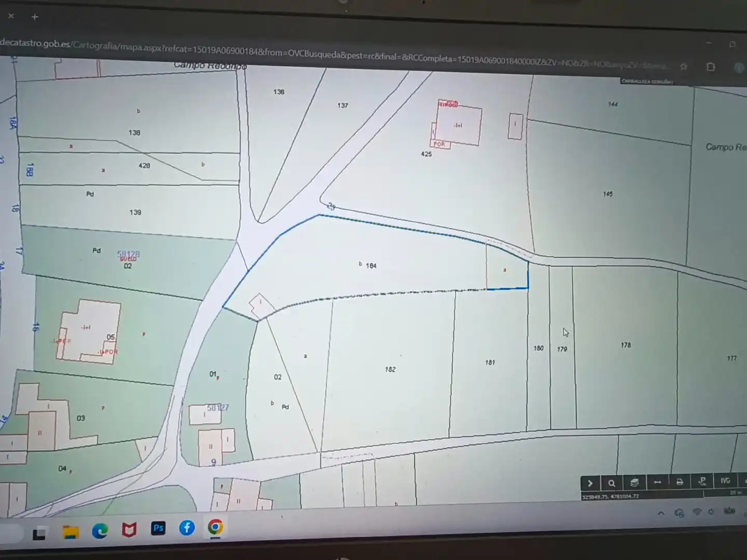
Task: Expand the map toolbar arrow button
Action: [x=590, y=483]
